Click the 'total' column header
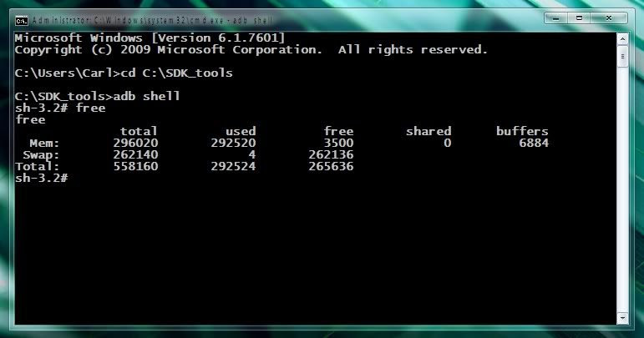Viewport: 644px width, 338px height. [x=139, y=131]
